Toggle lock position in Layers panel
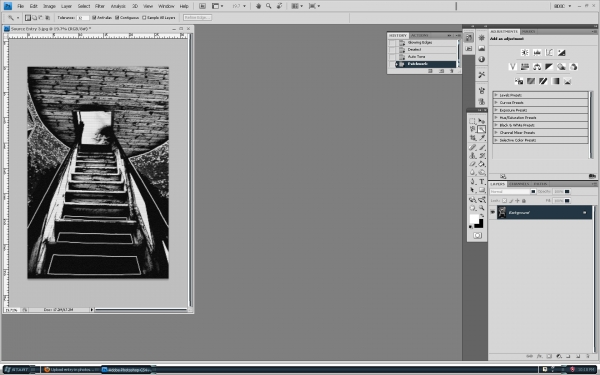 [x=517, y=201]
